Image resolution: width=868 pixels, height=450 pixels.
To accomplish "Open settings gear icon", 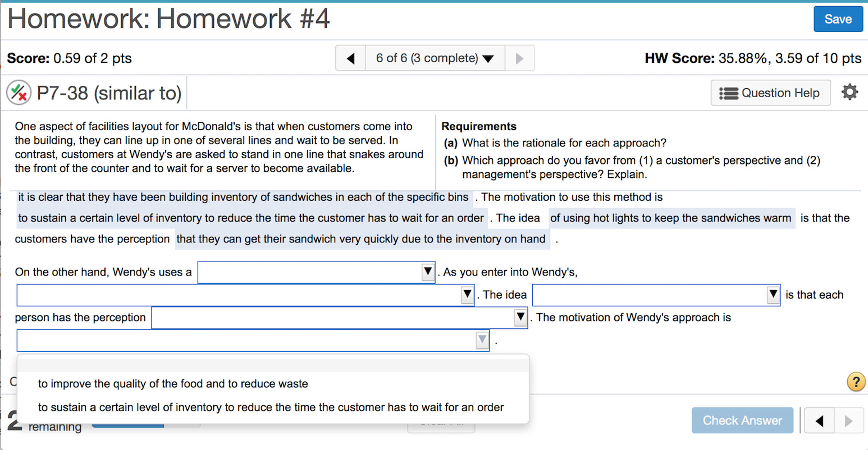I will 849,92.
